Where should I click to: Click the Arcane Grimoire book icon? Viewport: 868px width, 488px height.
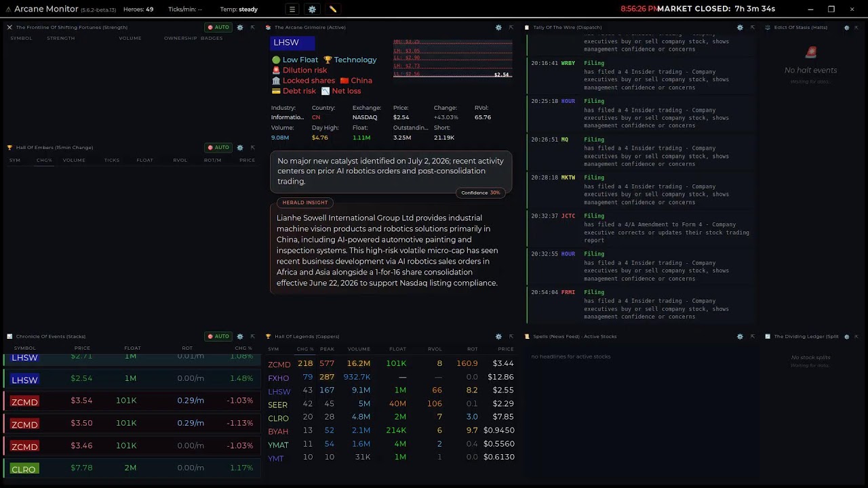[x=269, y=27]
